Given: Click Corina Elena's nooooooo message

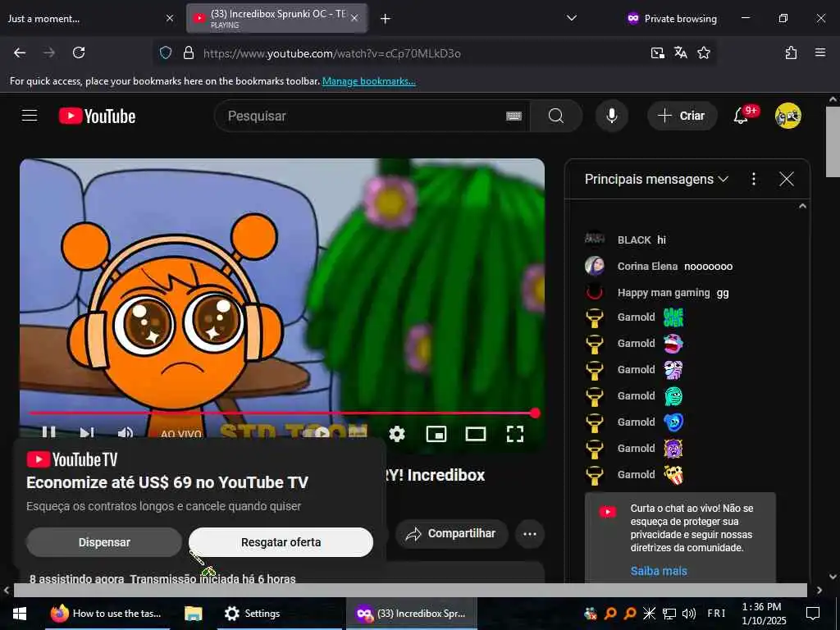Looking at the screenshot, I should click(659, 266).
